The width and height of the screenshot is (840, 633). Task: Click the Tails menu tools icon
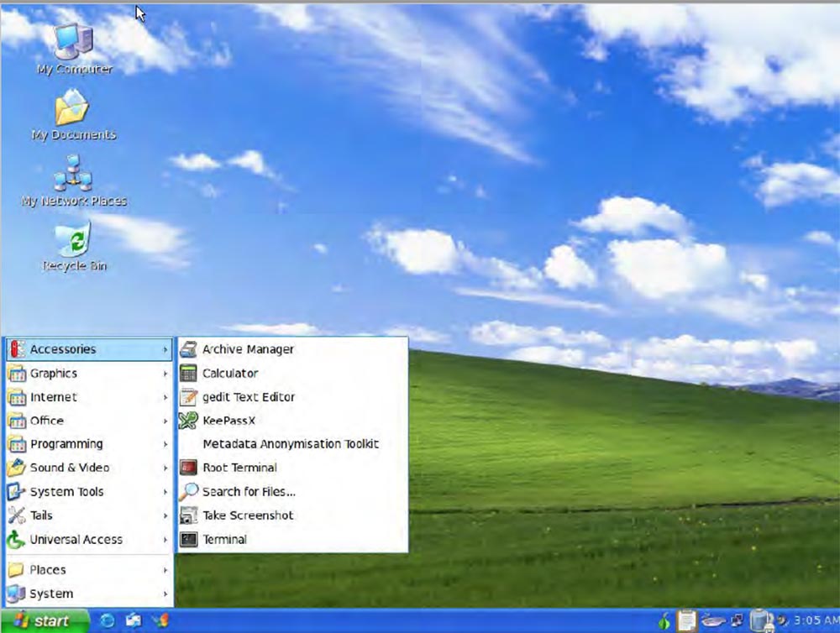(x=17, y=515)
